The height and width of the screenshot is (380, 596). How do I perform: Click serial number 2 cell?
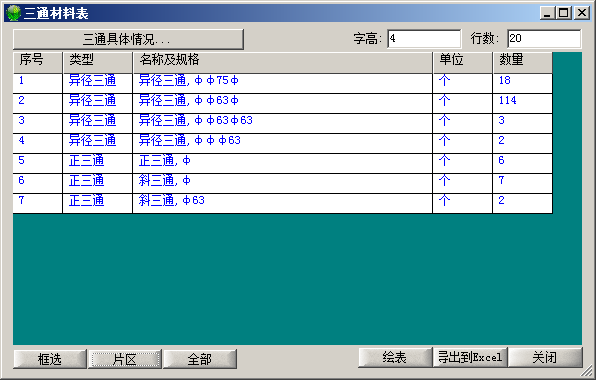(38, 103)
